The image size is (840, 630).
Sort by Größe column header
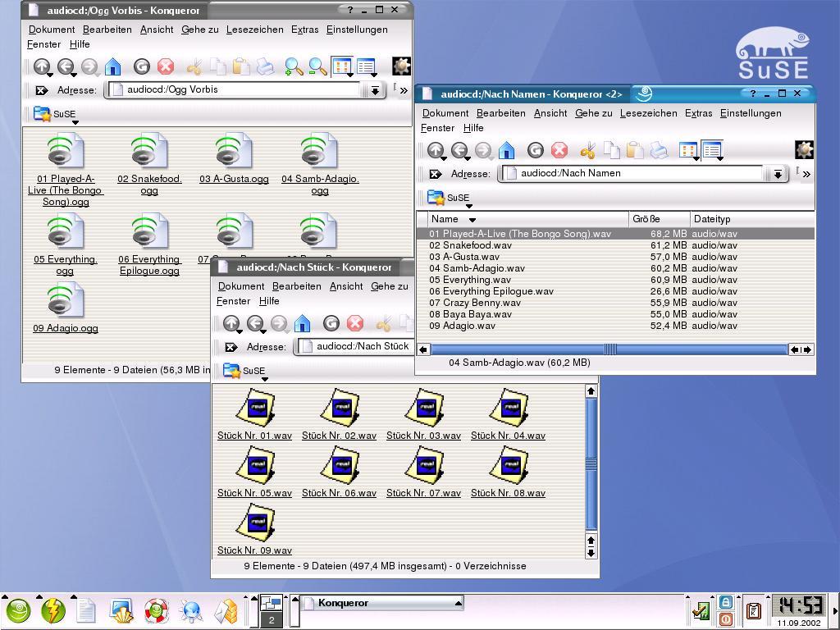[659, 218]
